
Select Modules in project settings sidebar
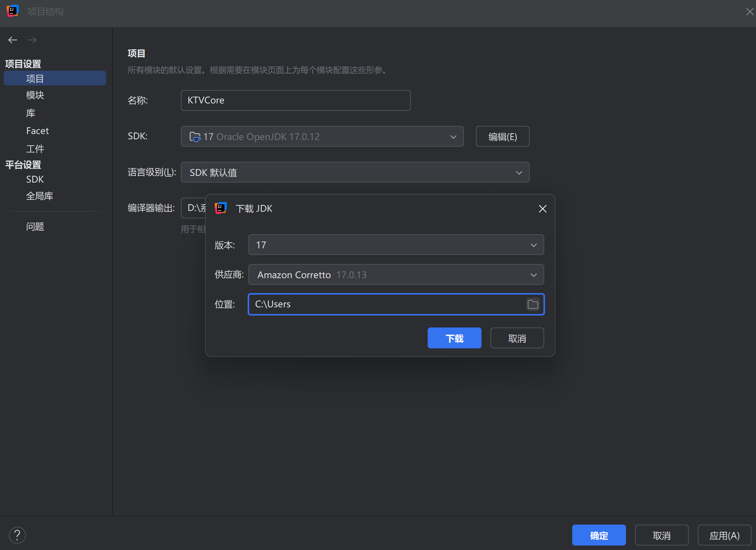(x=35, y=95)
